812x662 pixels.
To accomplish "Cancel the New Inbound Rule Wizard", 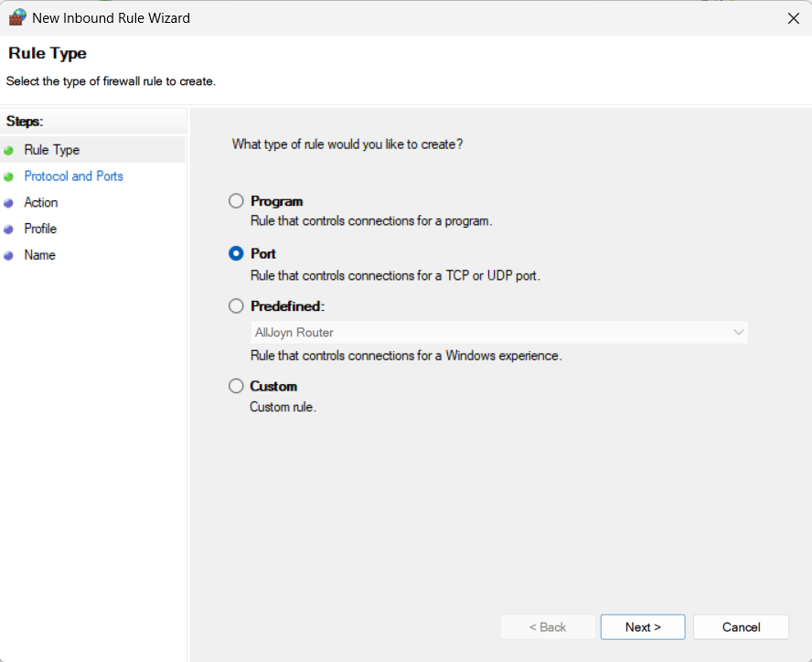I will point(741,627).
